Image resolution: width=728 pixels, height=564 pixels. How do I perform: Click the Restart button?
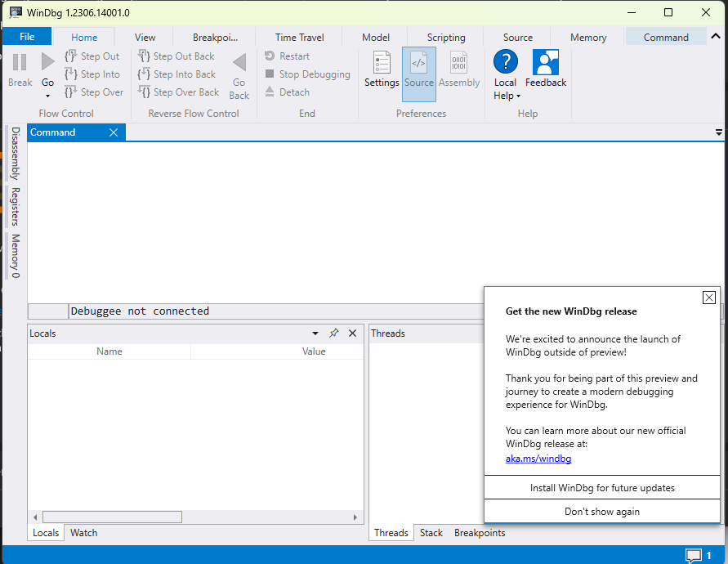point(287,56)
